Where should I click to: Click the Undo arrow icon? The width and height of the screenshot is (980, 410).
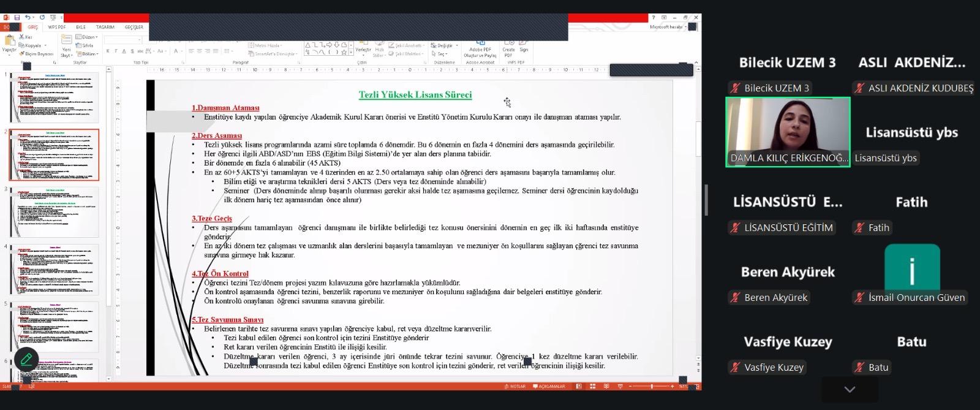click(28, 18)
